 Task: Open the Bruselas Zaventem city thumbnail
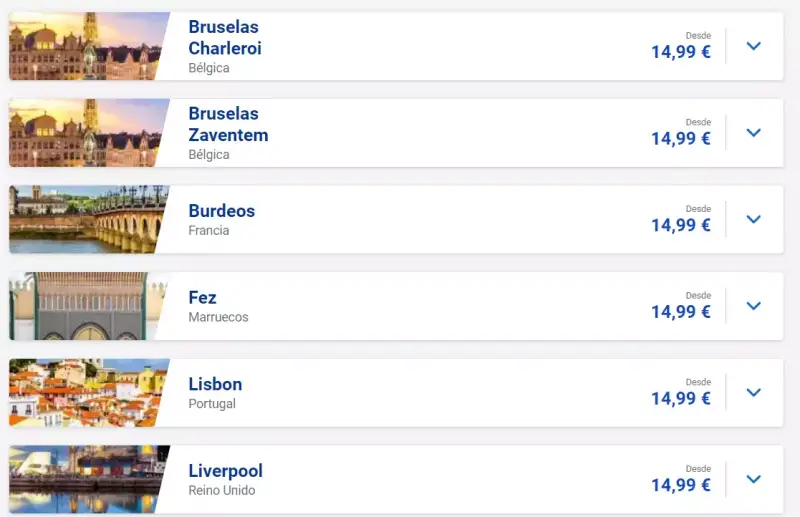86,133
